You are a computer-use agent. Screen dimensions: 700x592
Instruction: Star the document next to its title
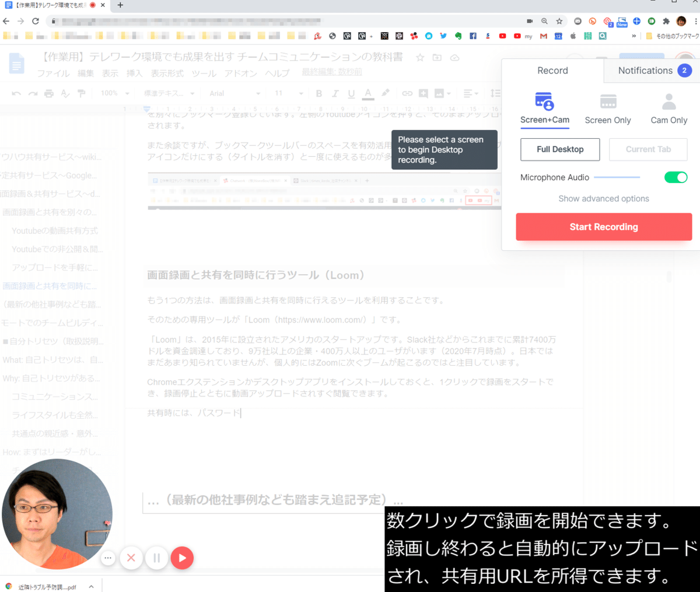[x=420, y=58]
